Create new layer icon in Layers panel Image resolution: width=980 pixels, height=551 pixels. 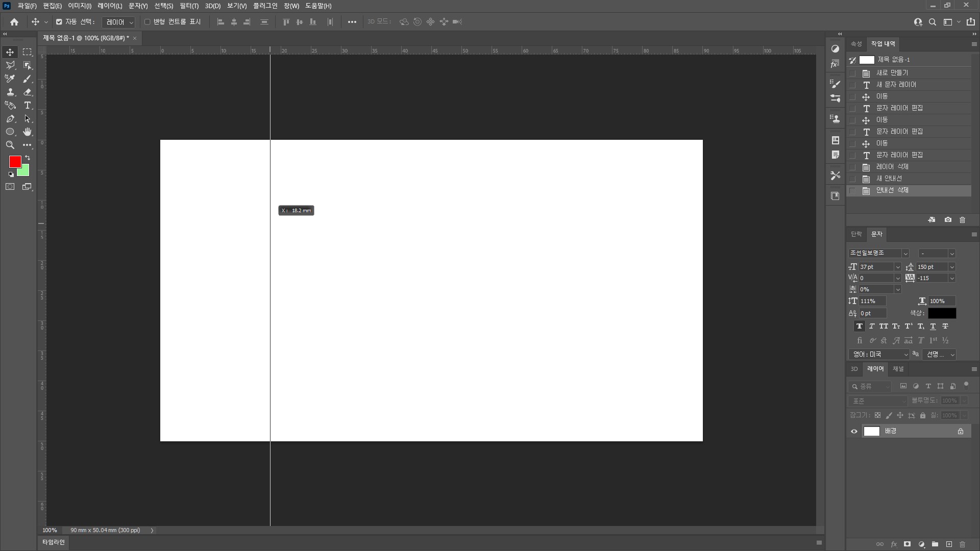tap(949, 544)
